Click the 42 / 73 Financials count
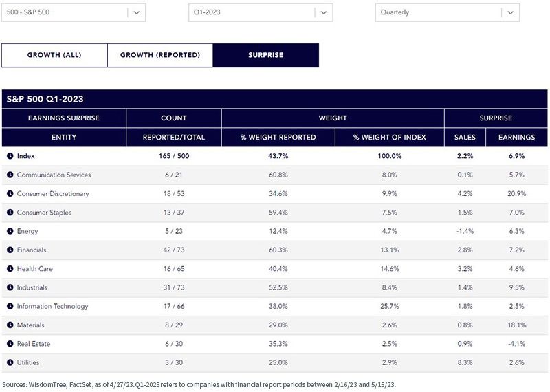Screen dimensions: 550x392 pyautogui.click(x=174, y=250)
